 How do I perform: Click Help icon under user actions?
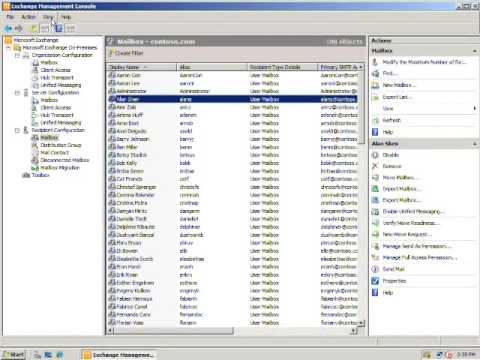pyautogui.click(x=375, y=293)
